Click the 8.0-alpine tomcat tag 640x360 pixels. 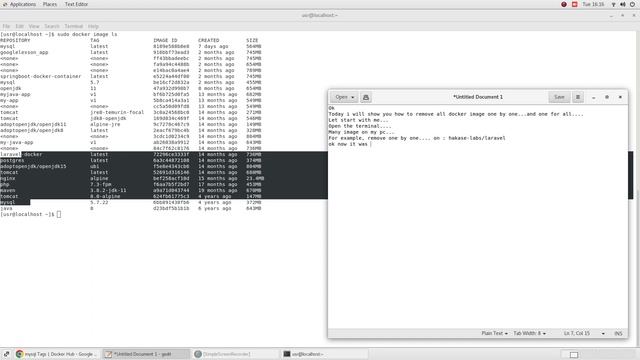105,196
